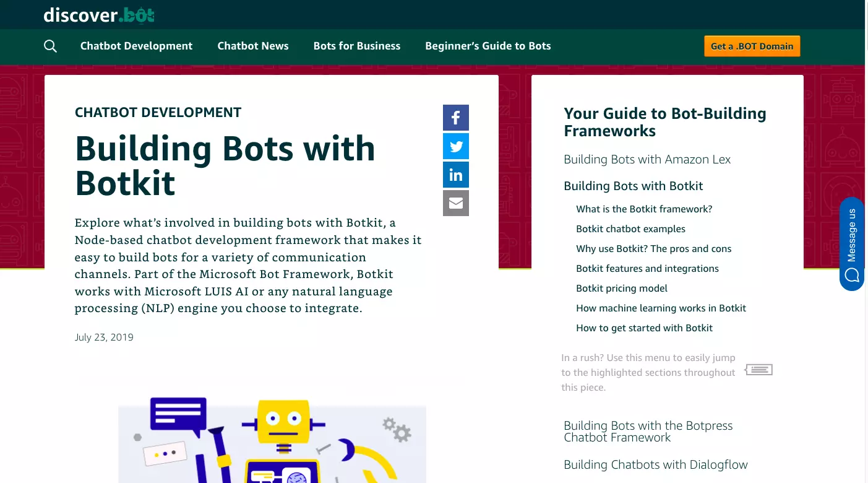
Task: Share article on Twitter
Action: (x=456, y=146)
